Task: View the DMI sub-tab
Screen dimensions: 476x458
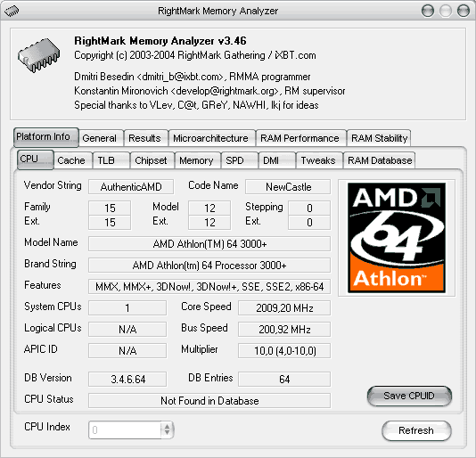Action: [271, 160]
